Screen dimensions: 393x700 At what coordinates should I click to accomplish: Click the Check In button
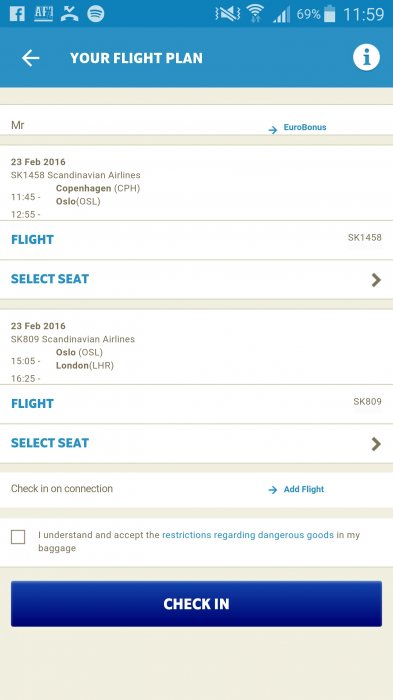tap(196, 604)
